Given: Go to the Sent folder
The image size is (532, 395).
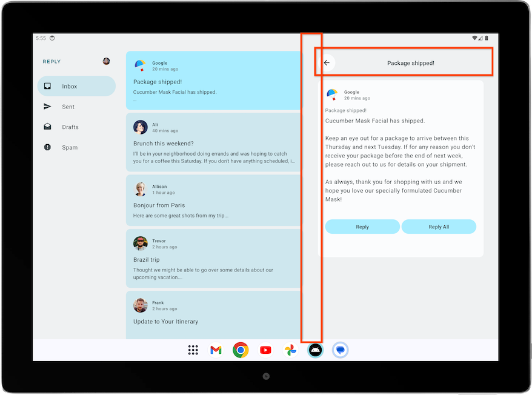Looking at the screenshot, I should click(68, 107).
